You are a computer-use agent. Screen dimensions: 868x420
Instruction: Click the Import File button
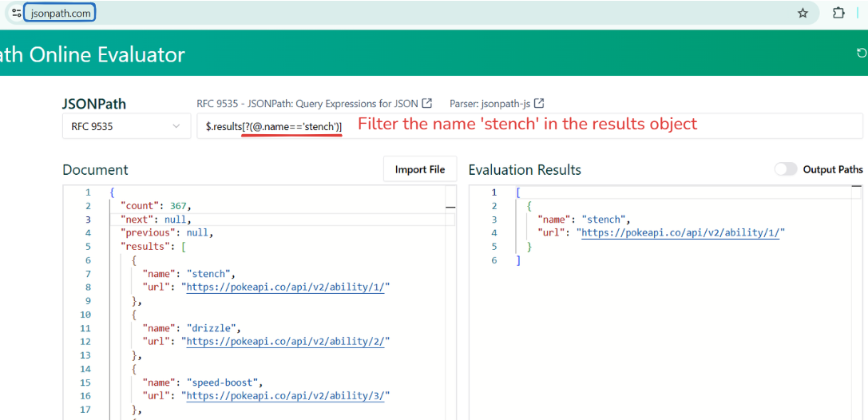click(x=420, y=169)
